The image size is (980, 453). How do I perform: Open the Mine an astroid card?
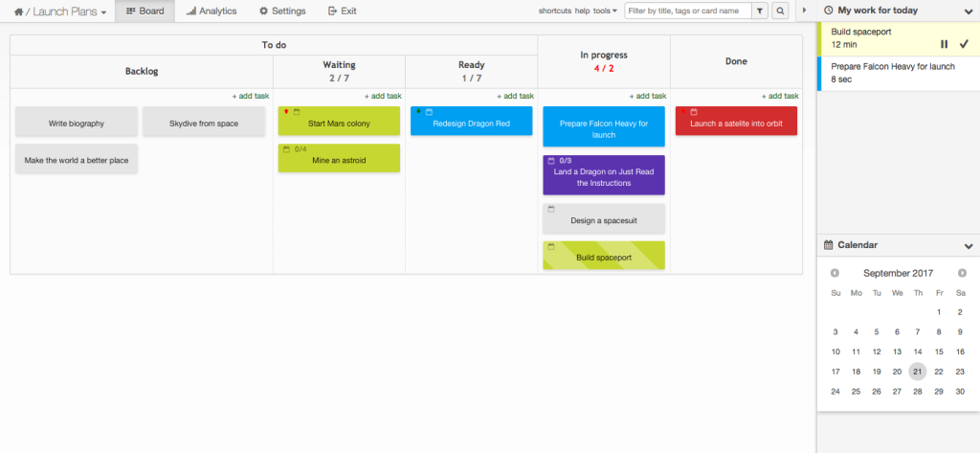pos(340,158)
